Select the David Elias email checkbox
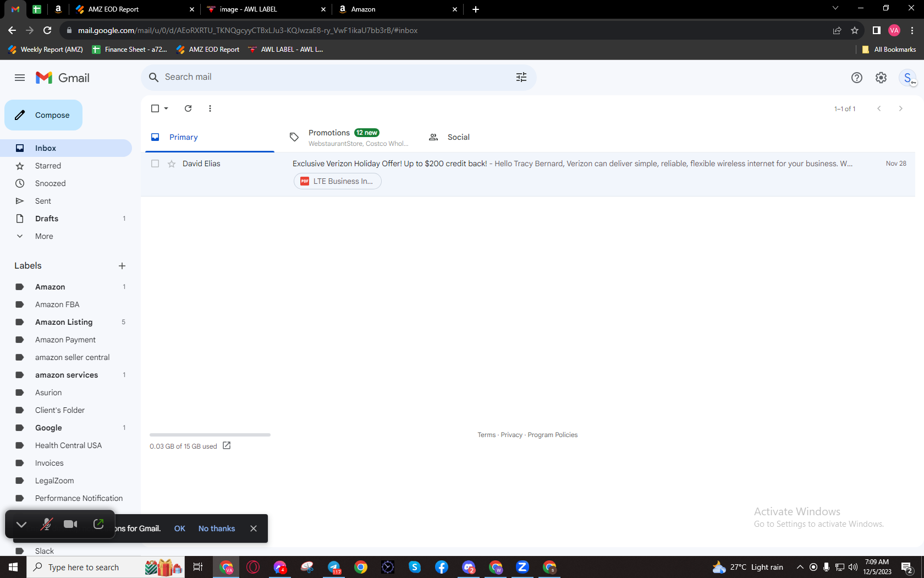The image size is (924, 578). point(155,163)
